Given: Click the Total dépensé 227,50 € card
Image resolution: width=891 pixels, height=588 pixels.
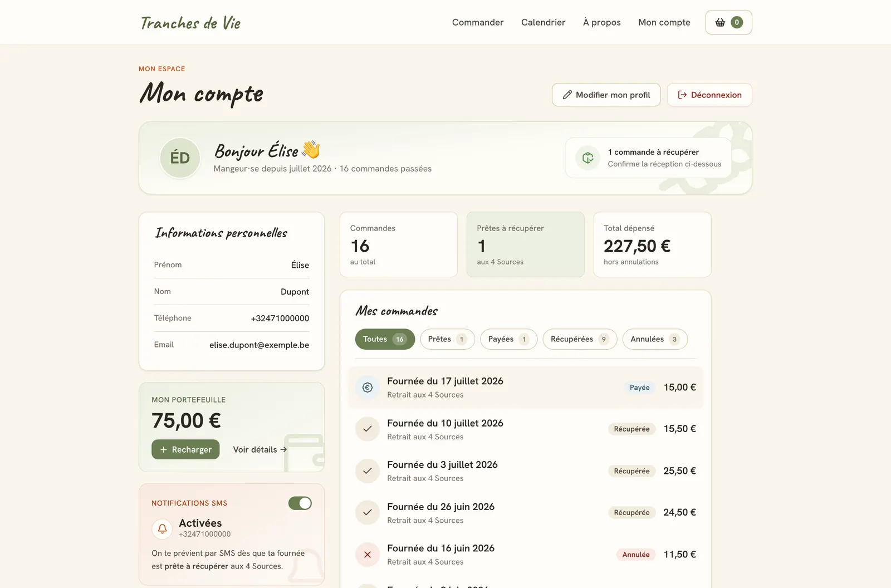Looking at the screenshot, I should (652, 244).
